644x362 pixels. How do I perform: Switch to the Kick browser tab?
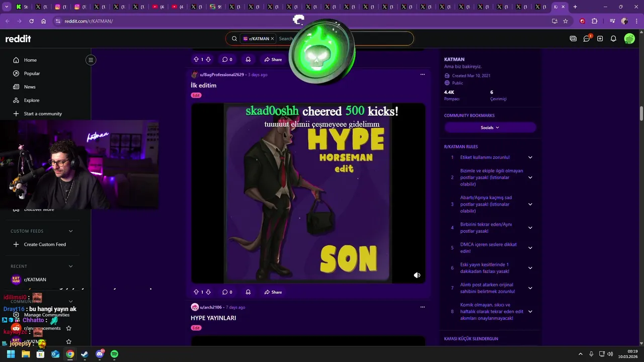(x=22, y=7)
